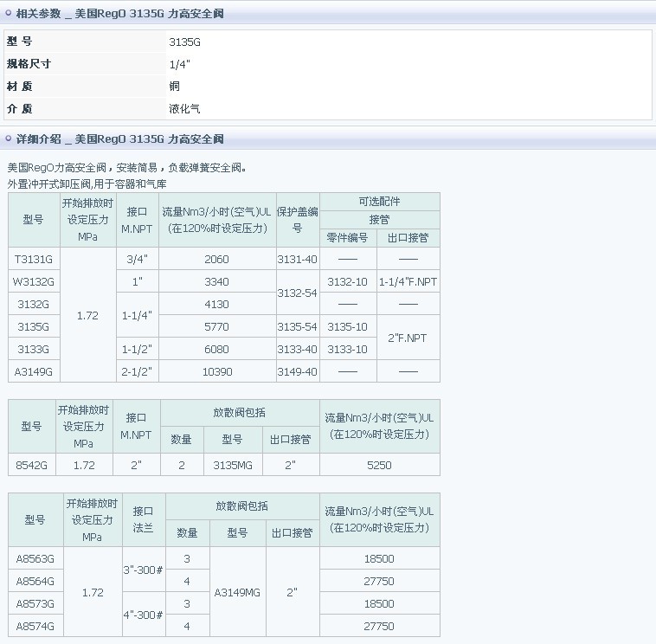
Task: Click model cell A8564G
Action: [x=35, y=581]
